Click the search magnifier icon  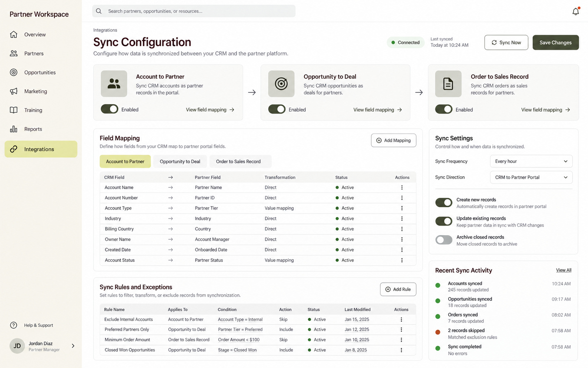(x=99, y=11)
